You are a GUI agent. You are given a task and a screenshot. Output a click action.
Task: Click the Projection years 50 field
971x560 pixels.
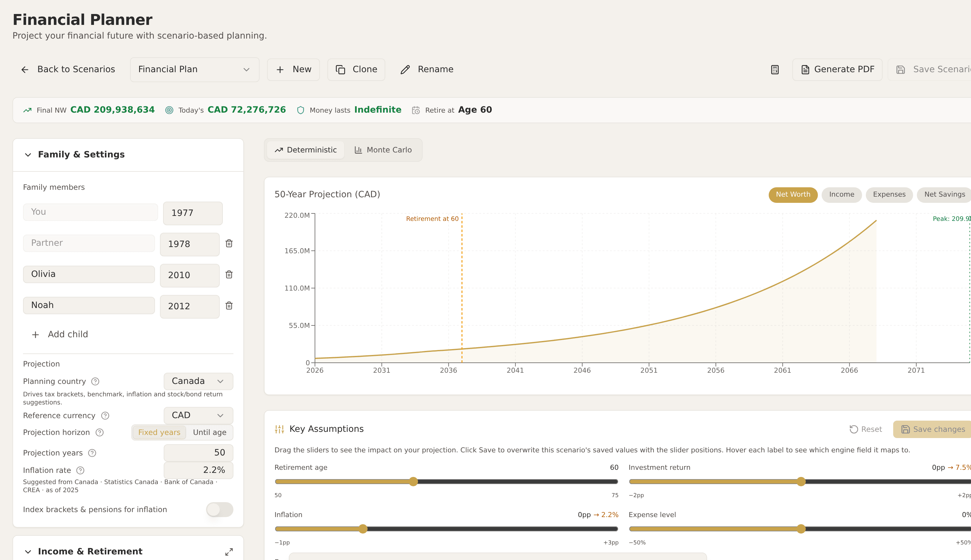[x=198, y=453]
